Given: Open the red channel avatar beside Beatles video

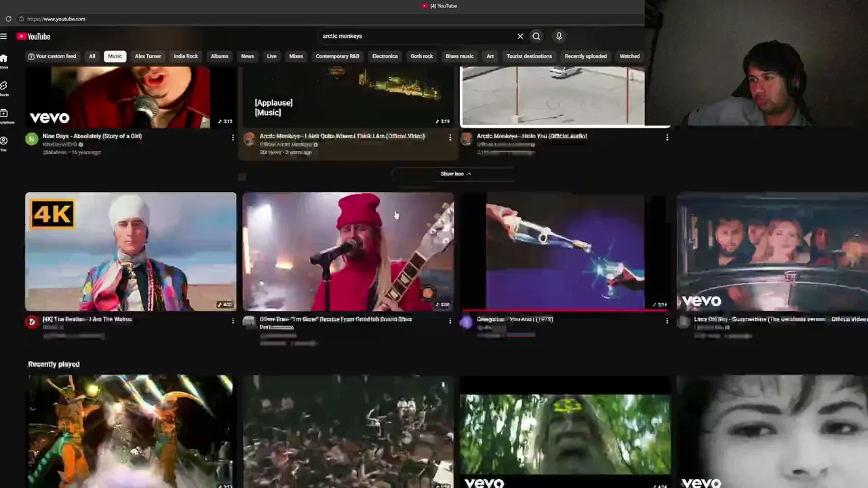Looking at the screenshot, I should [x=31, y=322].
